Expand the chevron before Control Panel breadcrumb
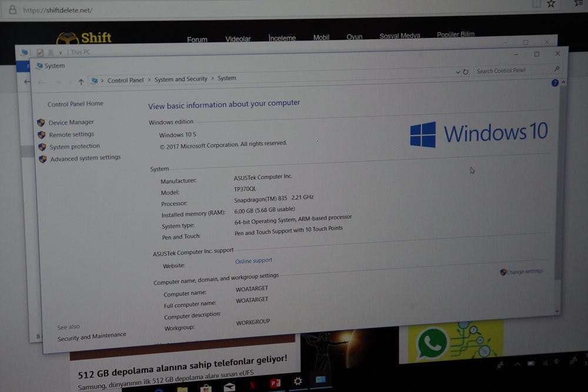Image resolution: width=588 pixels, height=392 pixels. [x=102, y=81]
